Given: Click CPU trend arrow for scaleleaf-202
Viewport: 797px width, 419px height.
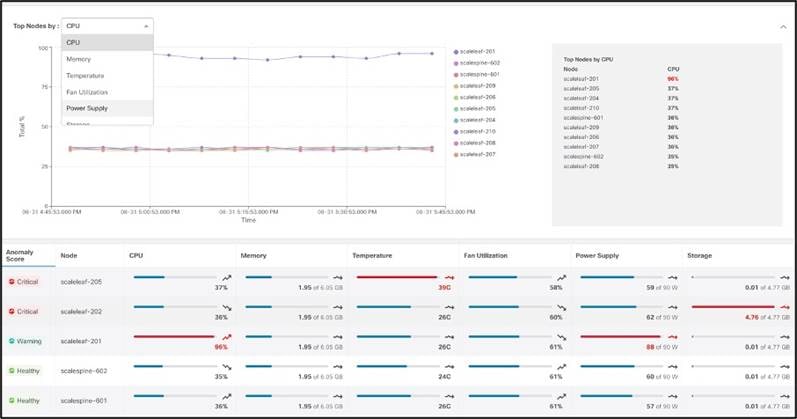Looking at the screenshot, I should pyautogui.click(x=227, y=308).
